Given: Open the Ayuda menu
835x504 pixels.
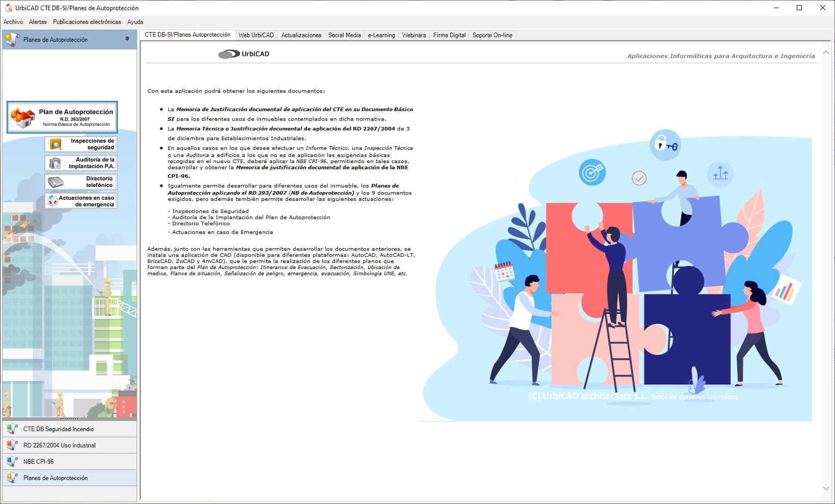Looking at the screenshot, I should click(x=135, y=22).
